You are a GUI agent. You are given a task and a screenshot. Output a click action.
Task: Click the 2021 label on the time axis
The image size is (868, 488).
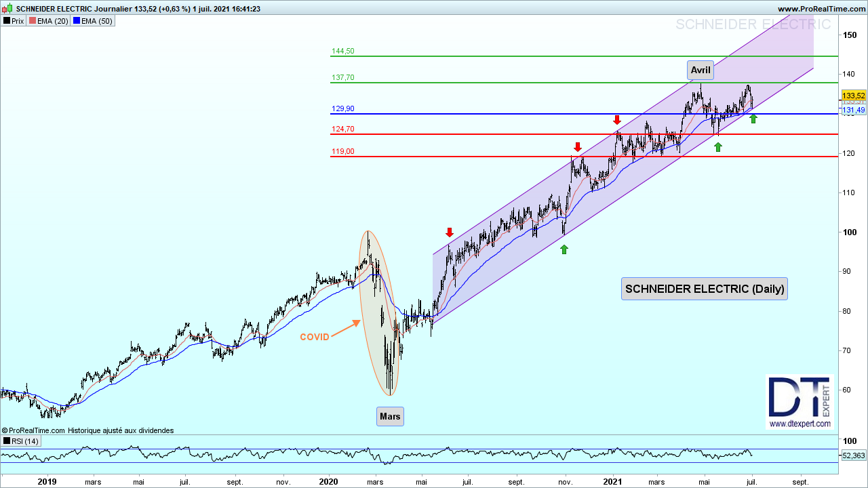(x=613, y=482)
